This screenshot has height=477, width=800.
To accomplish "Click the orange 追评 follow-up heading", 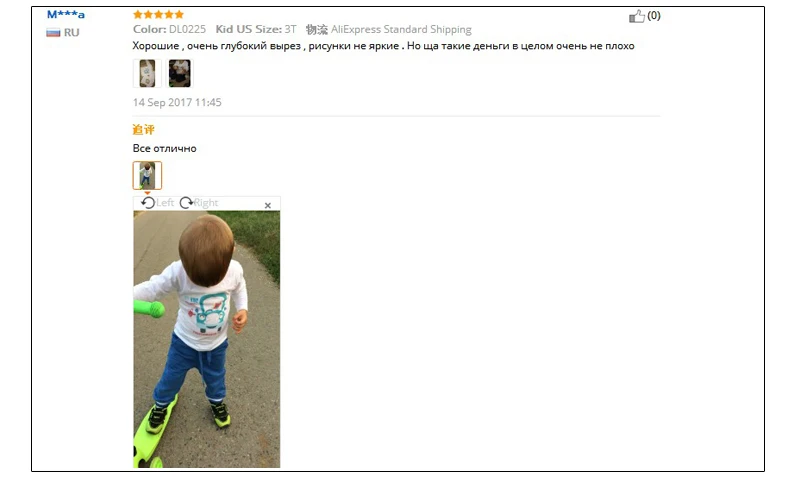I will point(143,130).
